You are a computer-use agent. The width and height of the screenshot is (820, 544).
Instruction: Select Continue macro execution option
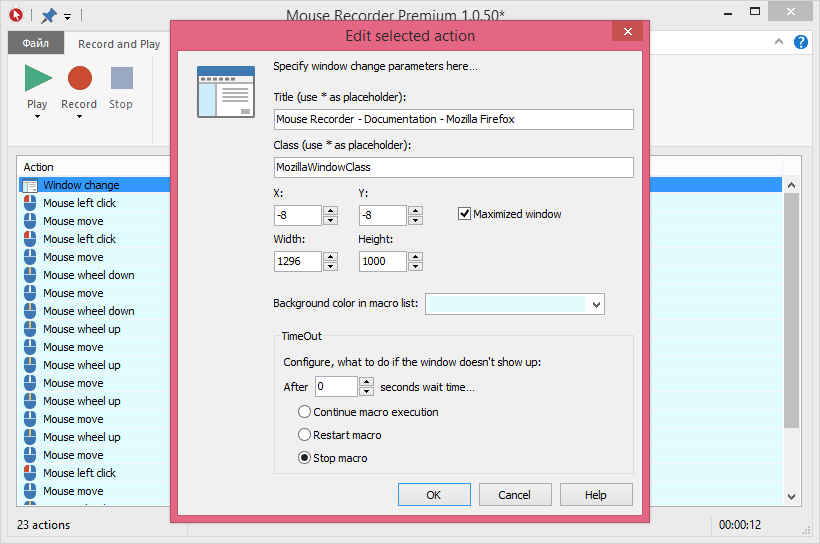tap(305, 412)
